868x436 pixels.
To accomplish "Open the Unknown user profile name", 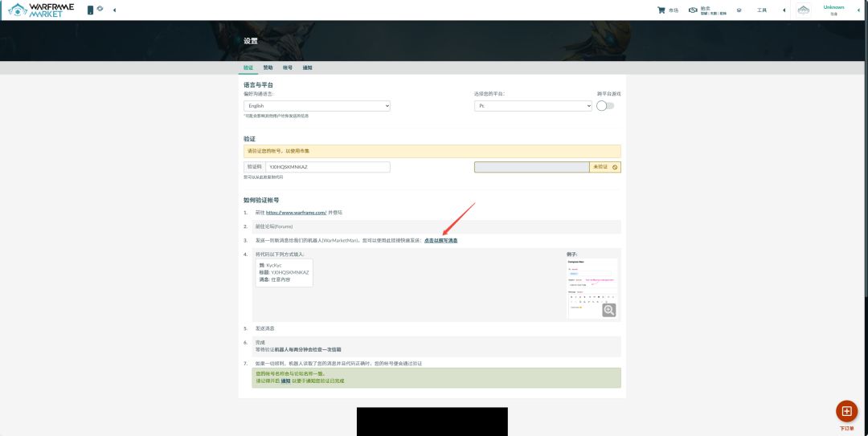I will 833,7.
